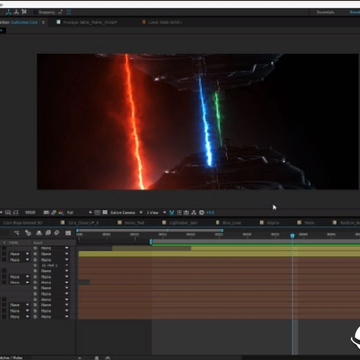Click the bottom layer's parent pick whip
This screenshot has width=360, height=360.
click(35, 316)
